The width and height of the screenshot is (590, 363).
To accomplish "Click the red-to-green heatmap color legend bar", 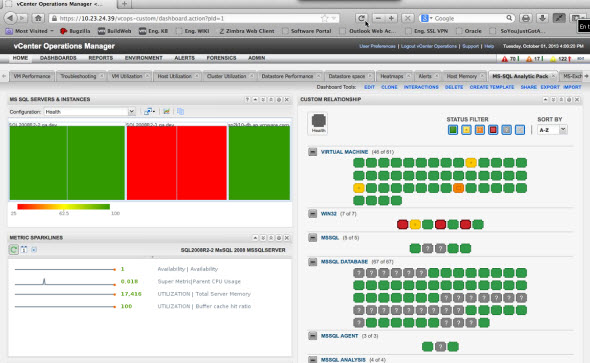I will click(x=64, y=207).
